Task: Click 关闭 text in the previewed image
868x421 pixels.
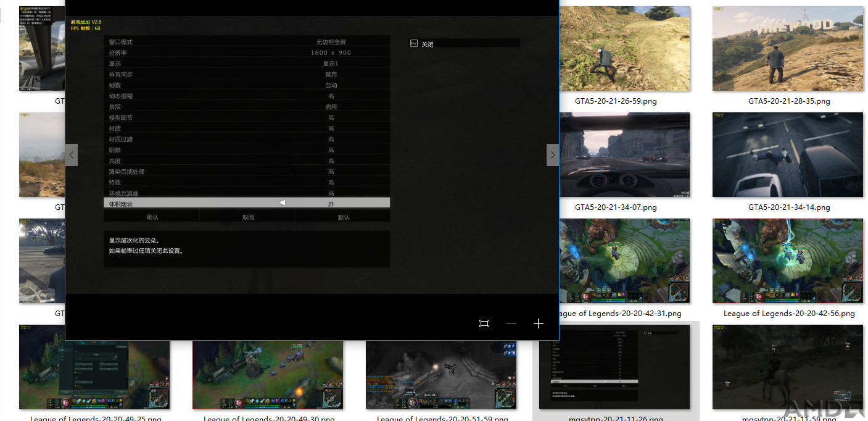Action: click(428, 44)
